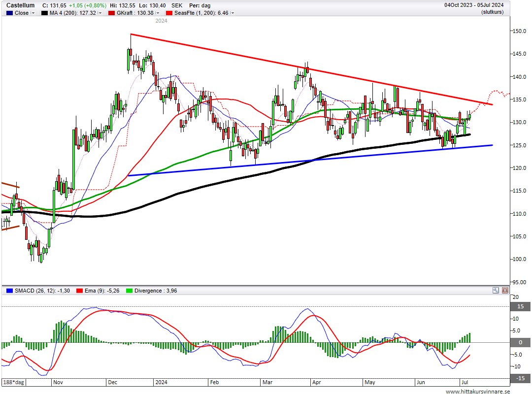Click the SEK currency label
This screenshot has height=394, width=532.
177,5
